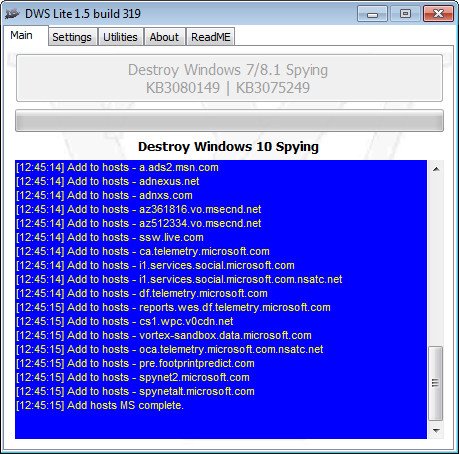Select log line spynet2.microsoft.com
The height and width of the screenshot is (454, 459).
(x=133, y=377)
